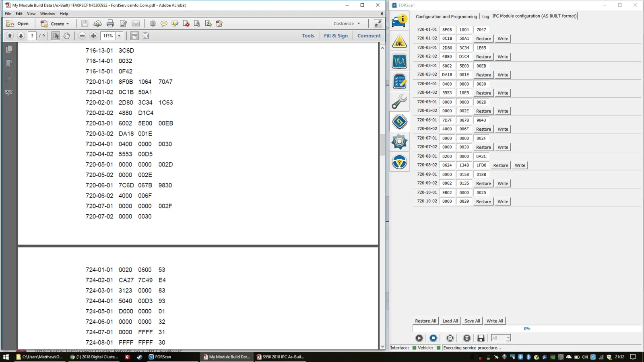644x362 pixels.
Task: Click the 720-04-02 value field 10E5
Action: click(x=464, y=93)
